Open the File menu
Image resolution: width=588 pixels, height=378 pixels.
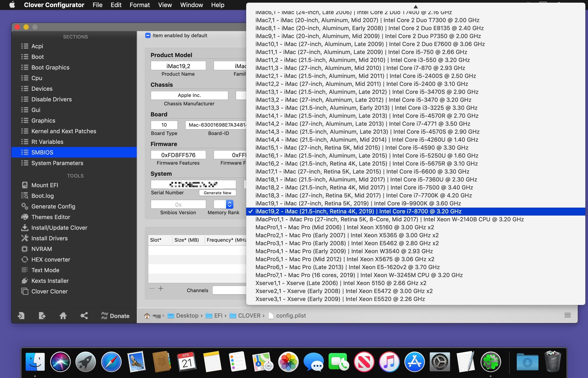click(x=97, y=5)
